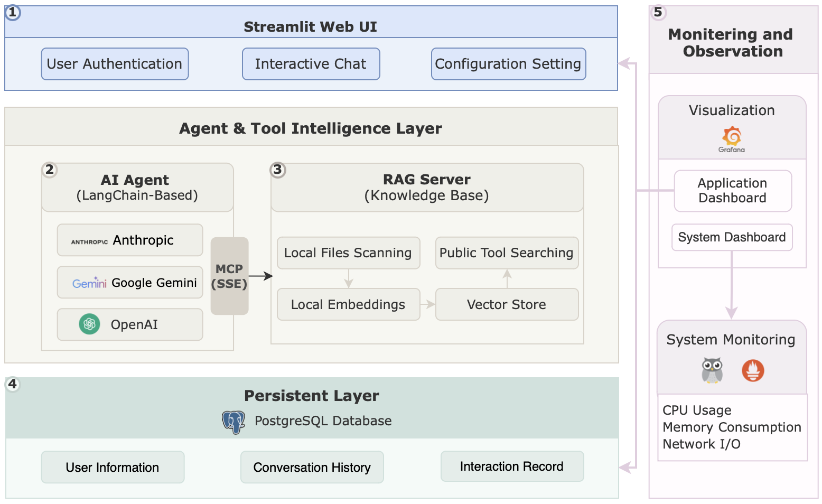Click the Configuration Setting box
This screenshot has height=504, width=822.
[508, 64]
